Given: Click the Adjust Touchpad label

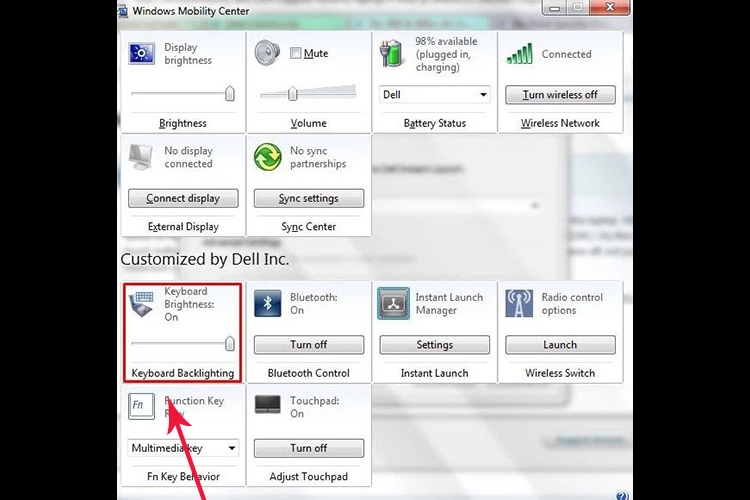Looking at the screenshot, I should pos(309,476).
